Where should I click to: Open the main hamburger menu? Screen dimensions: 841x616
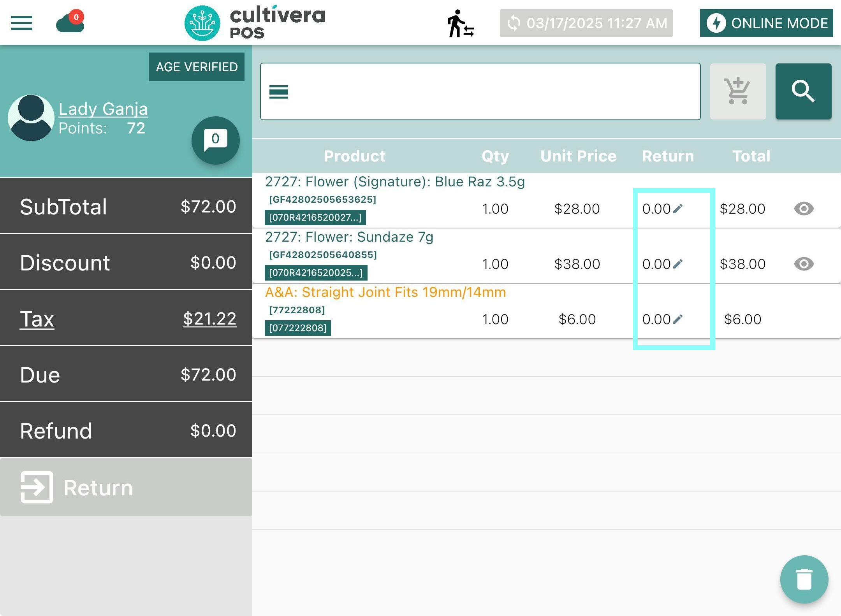pos(22,23)
